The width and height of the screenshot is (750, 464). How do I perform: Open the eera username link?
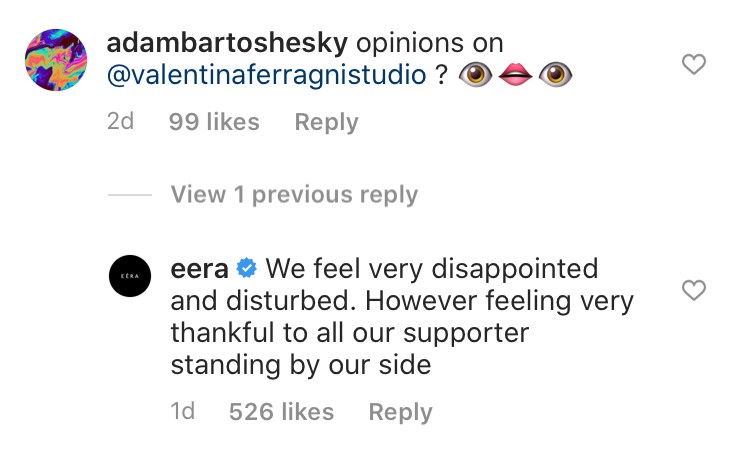coord(200,269)
